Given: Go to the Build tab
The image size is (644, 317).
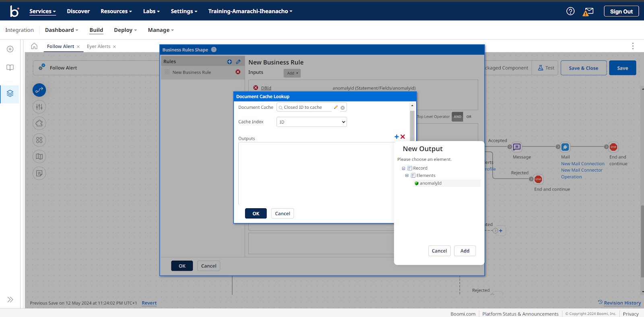Looking at the screenshot, I should pos(96,30).
